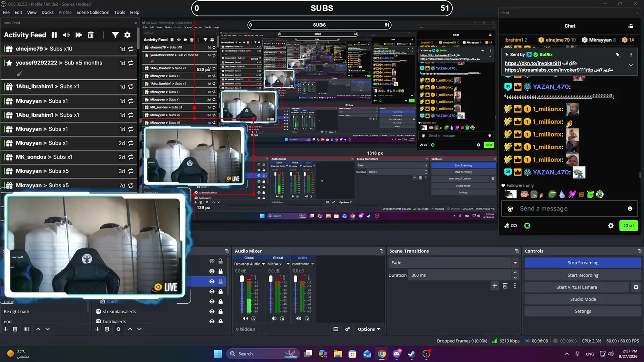Hide the botrixalerts source
644x362 pixels.
[212, 321]
